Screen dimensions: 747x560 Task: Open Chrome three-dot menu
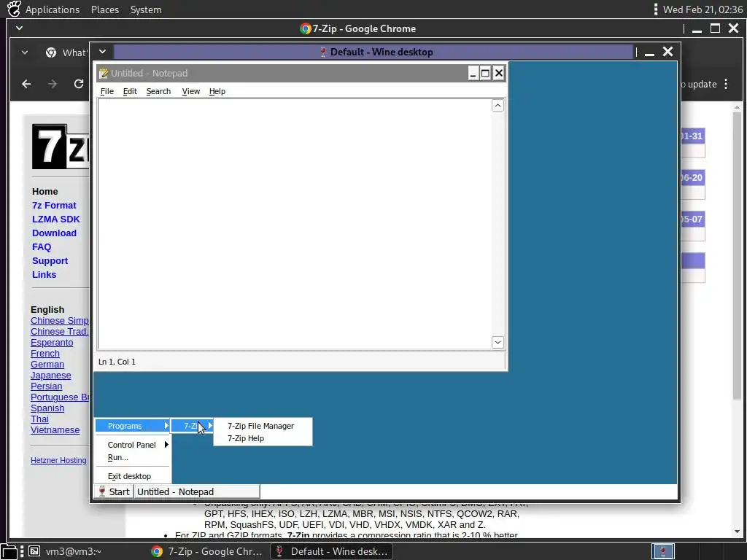coord(726,84)
